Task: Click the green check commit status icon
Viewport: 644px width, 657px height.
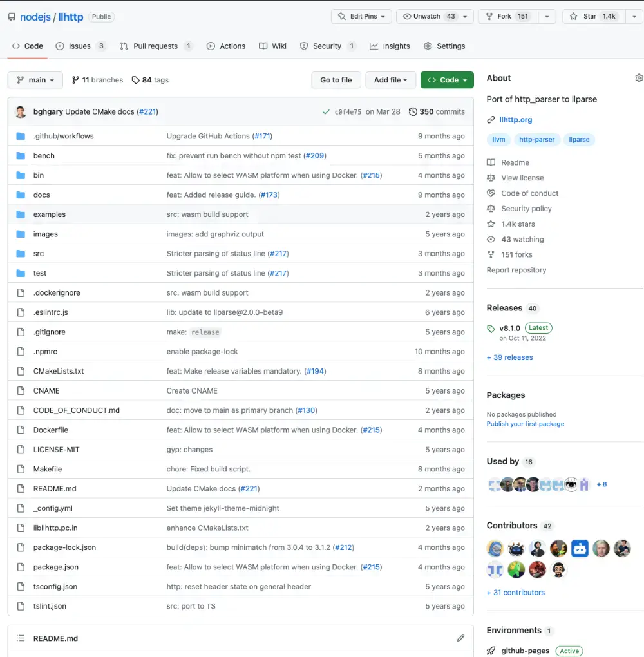Action: (x=327, y=112)
